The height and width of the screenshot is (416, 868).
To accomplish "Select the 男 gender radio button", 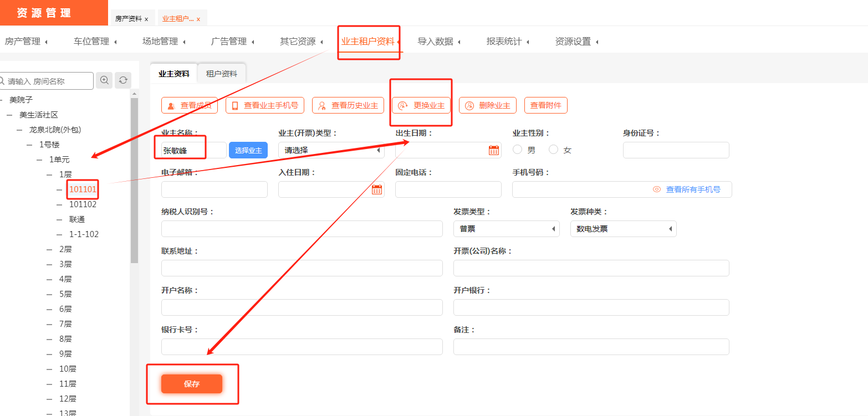I will 518,150.
